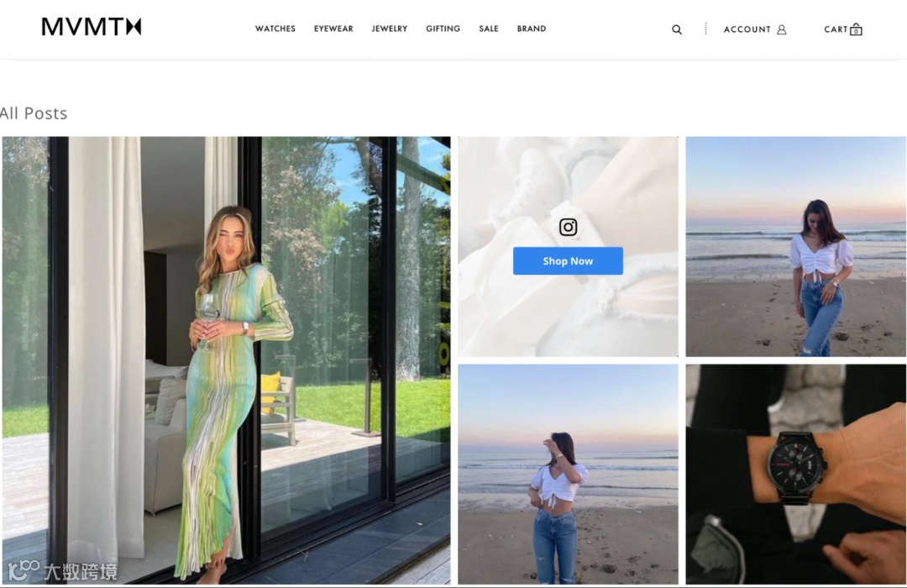Open the Eyewear menu
907x588 pixels.
[x=333, y=29]
